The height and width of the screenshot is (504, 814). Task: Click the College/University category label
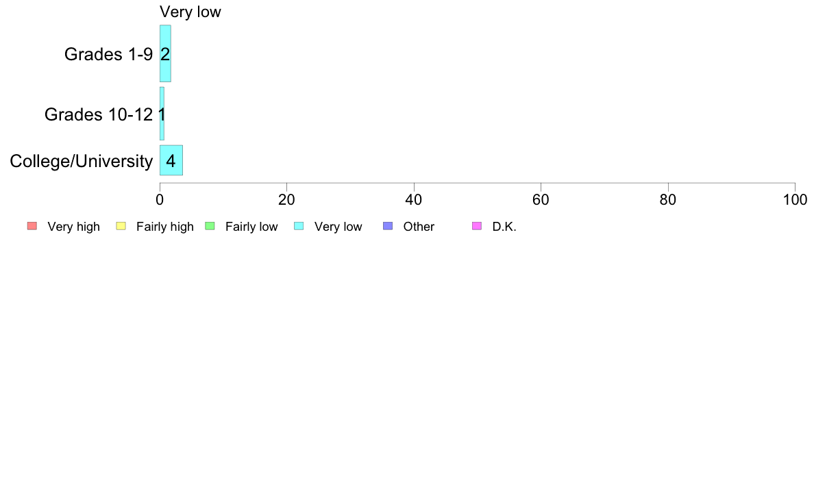tap(81, 162)
